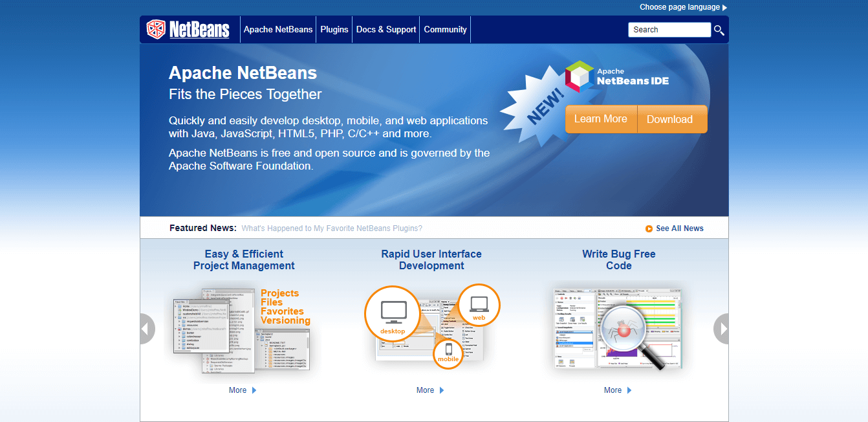Screen dimensions: 868x422
Task: Click More link under Project Management
Action: (237, 390)
